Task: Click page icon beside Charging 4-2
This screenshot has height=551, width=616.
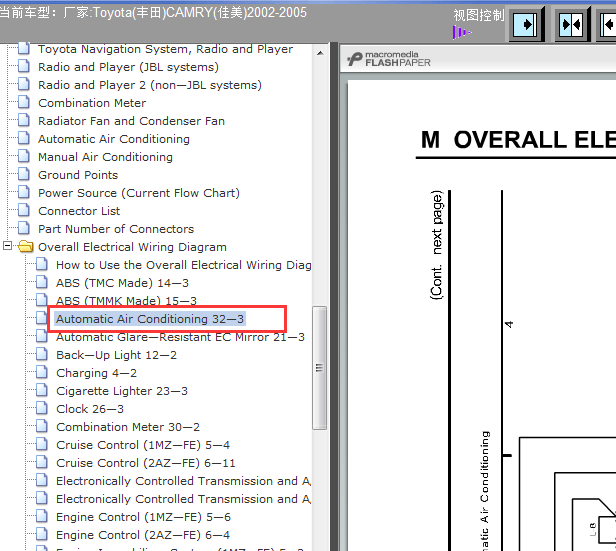Action: [42, 372]
